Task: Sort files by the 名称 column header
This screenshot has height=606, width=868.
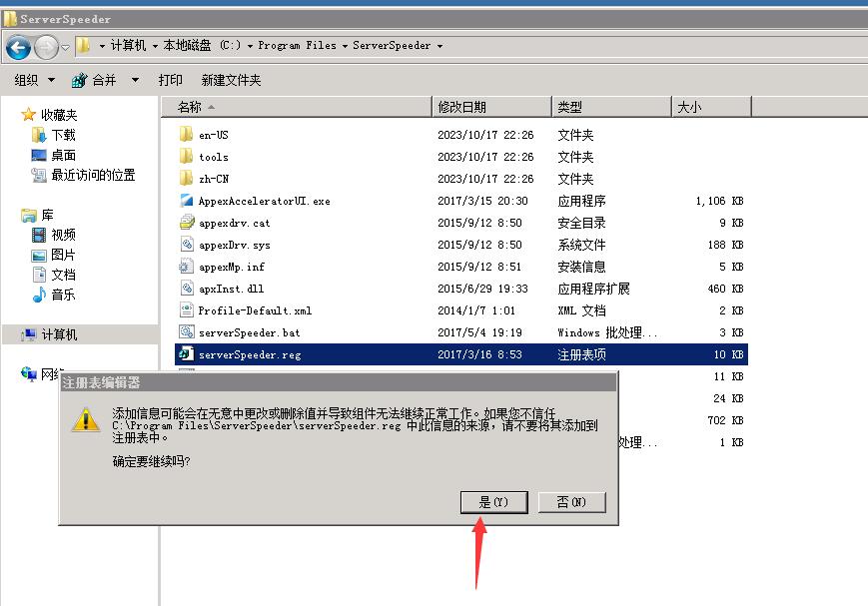Action: pyautogui.click(x=297, y=107)
